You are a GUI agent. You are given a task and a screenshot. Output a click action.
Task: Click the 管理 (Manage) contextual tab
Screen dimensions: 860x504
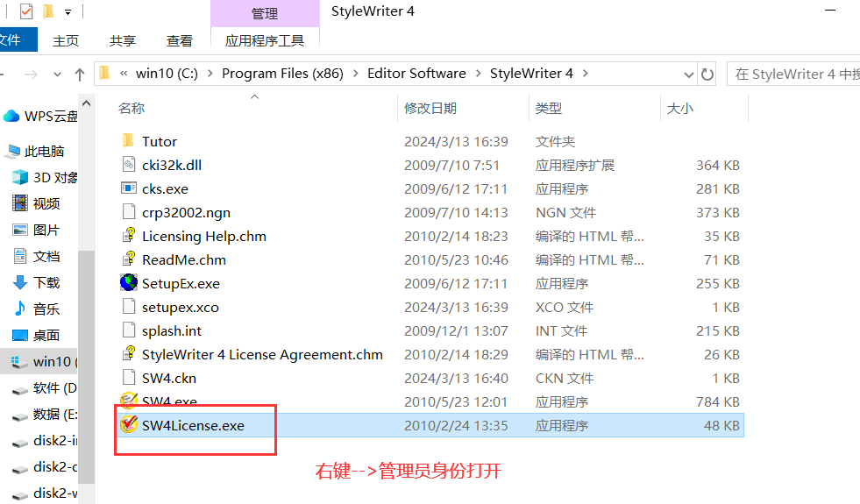coord(265,14)
